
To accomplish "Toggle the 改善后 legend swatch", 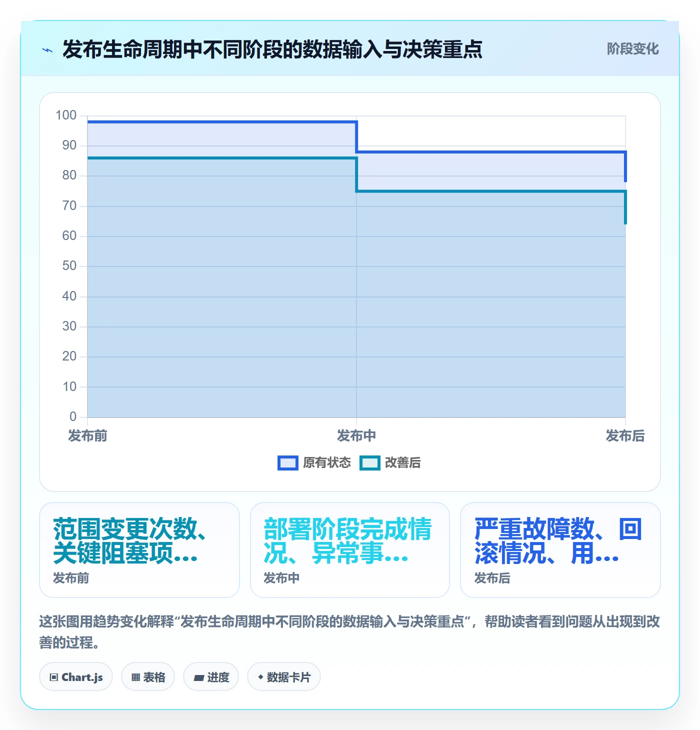I will coord(370,463).
